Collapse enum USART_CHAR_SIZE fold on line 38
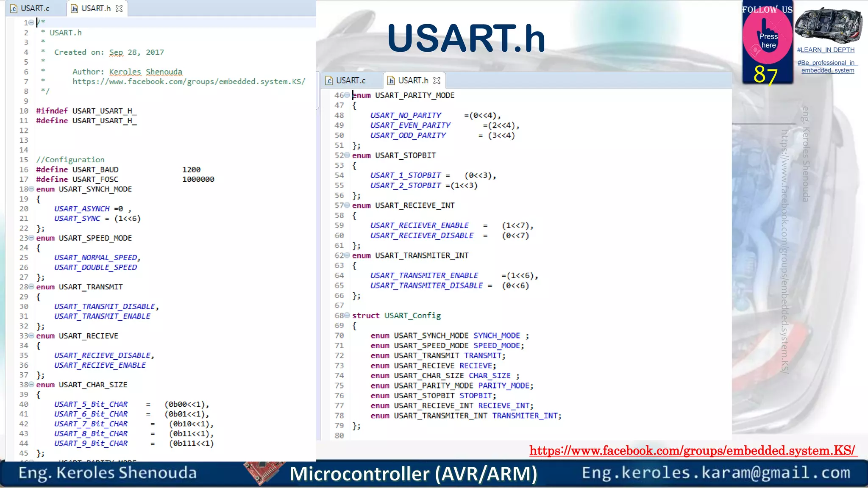 [x=31, y=384]
